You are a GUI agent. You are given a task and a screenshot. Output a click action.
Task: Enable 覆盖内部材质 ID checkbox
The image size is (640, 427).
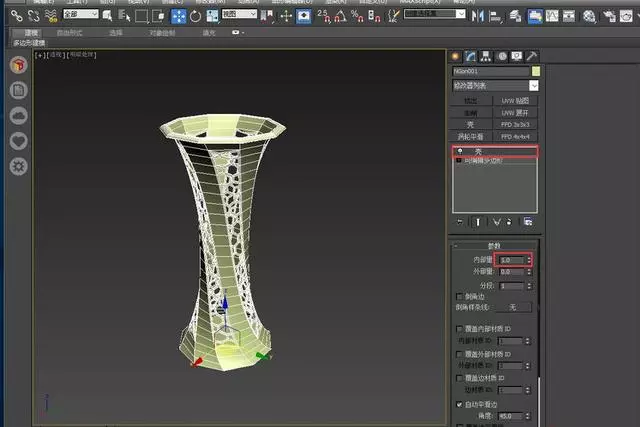[459, 328]
